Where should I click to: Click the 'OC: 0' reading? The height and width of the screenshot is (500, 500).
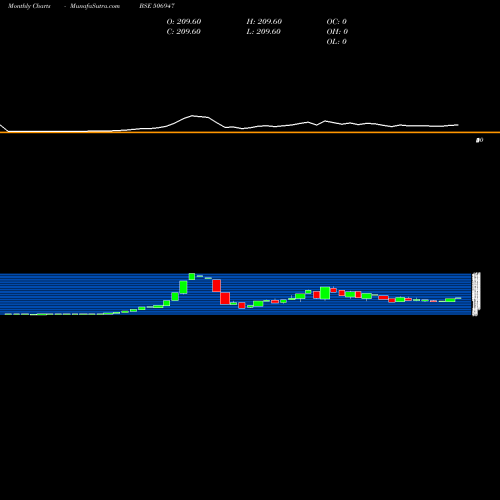point(336,21)
